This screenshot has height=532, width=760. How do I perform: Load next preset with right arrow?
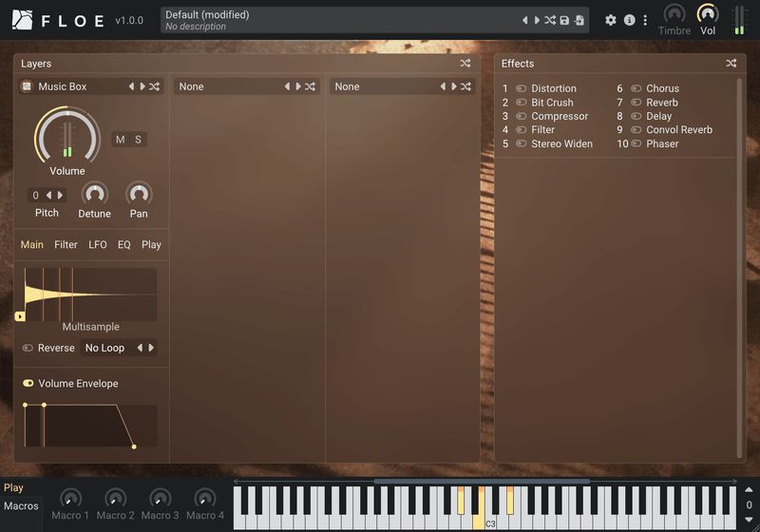point(537,20)
